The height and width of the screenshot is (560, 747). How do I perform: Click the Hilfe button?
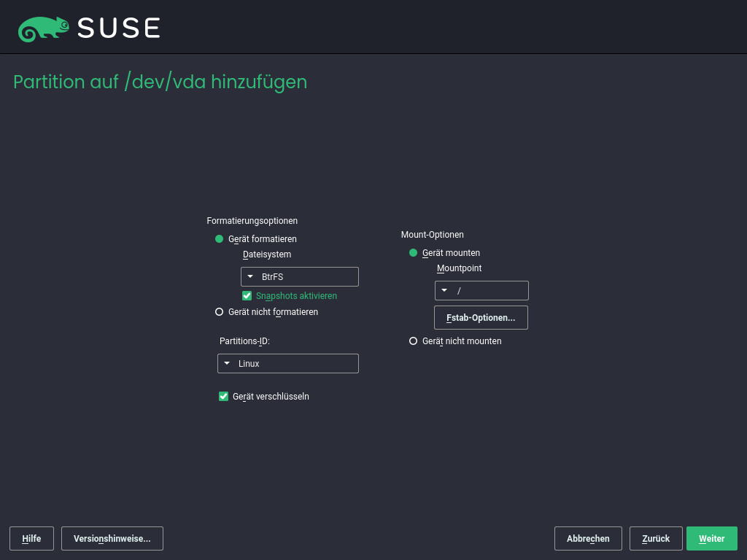pos(31,539)
